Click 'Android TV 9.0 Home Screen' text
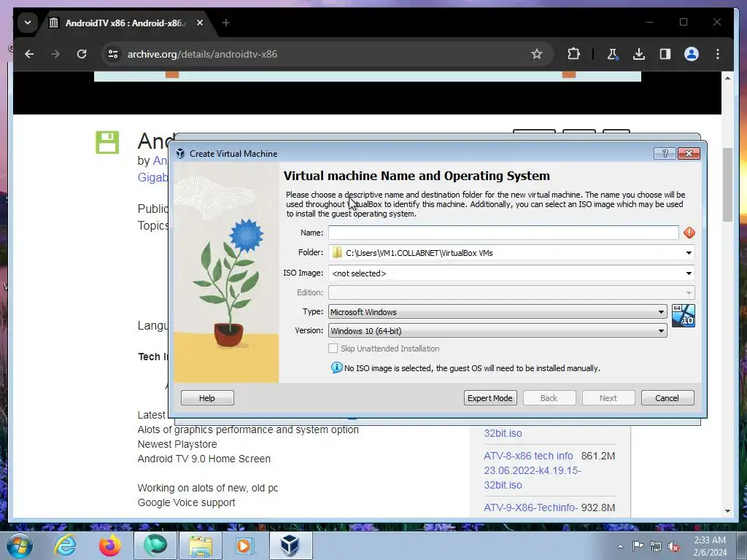747x560 pixels. click(204, 459)
